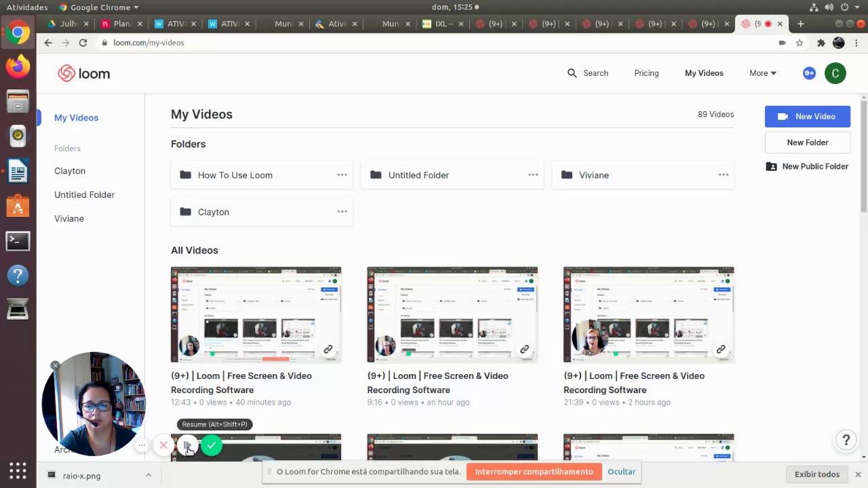This screenshot has width=868, height=488.
Task: Open Clayton folder in the sidebar
Action: pos(70,171)
